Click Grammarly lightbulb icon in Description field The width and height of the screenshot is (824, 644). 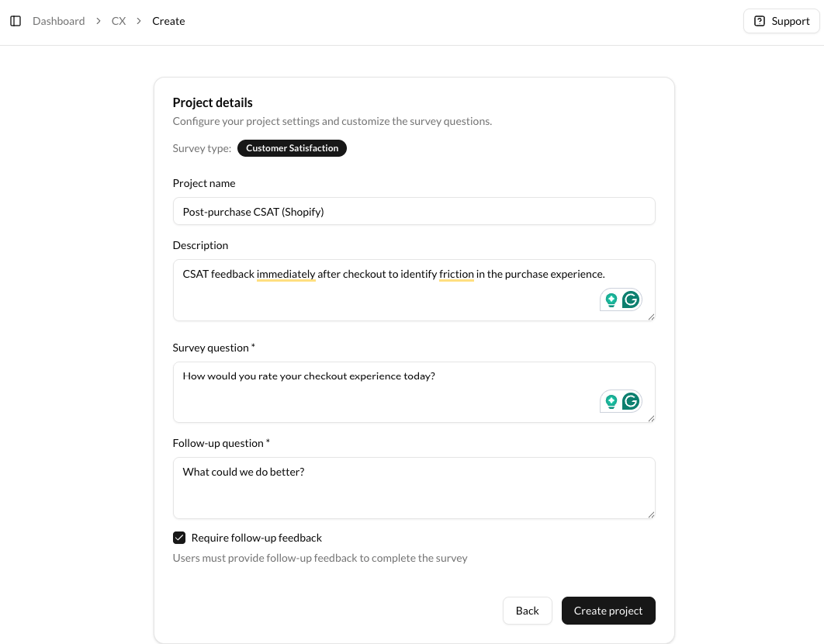[x=611, y=300]
